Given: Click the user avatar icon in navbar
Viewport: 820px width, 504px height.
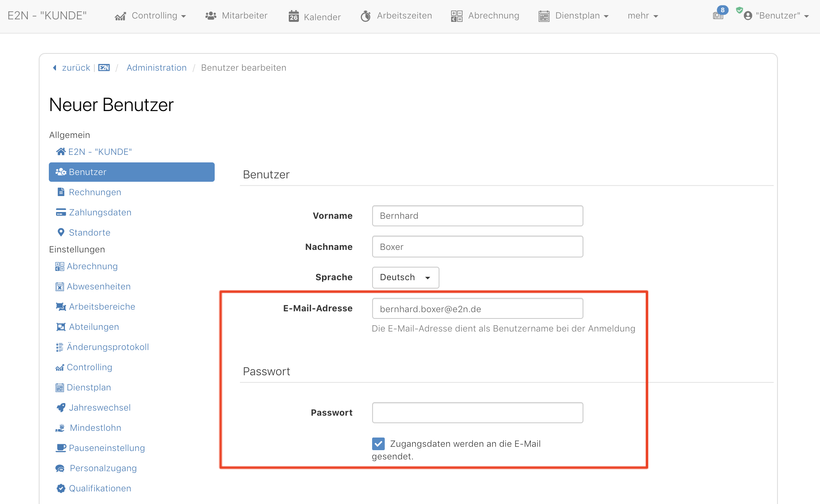Looking at the screenshot, I should 748,16.
